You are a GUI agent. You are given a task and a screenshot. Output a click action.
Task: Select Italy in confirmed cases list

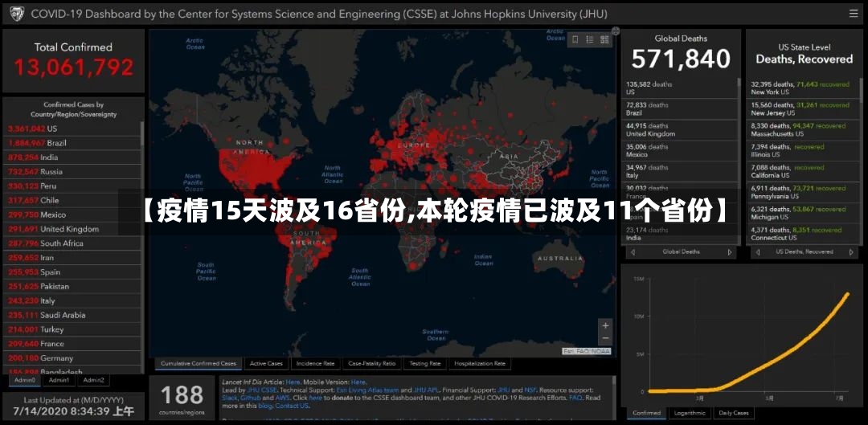[72, 301]
